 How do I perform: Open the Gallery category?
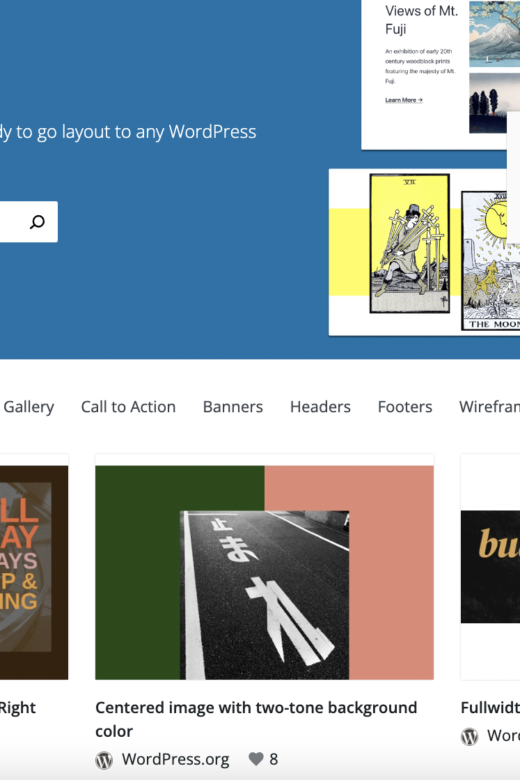click(x=28, y=406)
